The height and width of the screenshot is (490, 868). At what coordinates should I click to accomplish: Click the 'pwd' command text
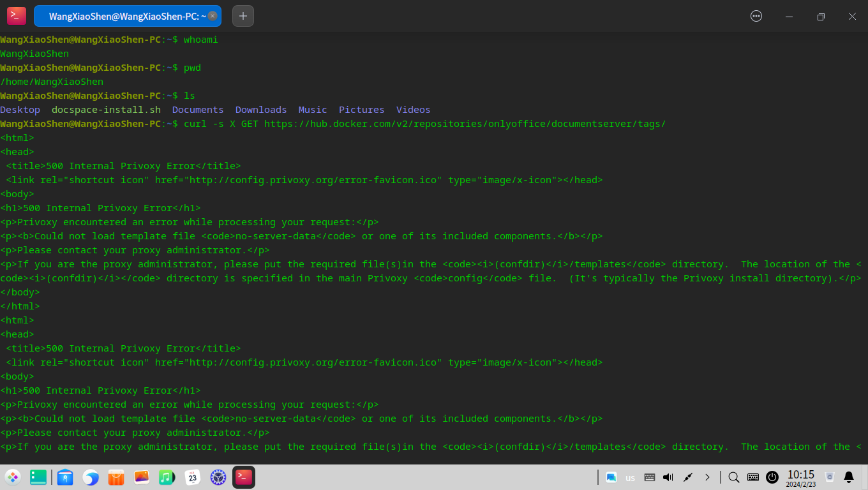192,68
